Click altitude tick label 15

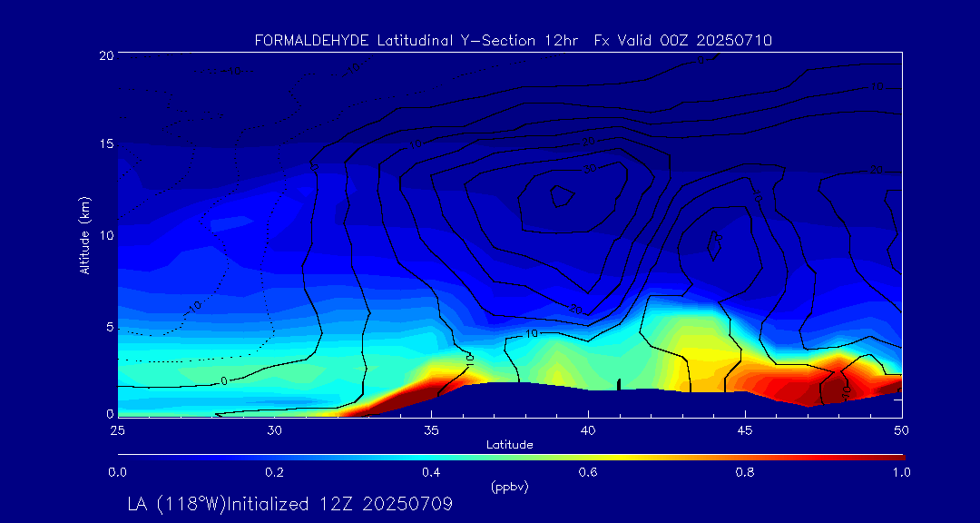pos(105,143)
